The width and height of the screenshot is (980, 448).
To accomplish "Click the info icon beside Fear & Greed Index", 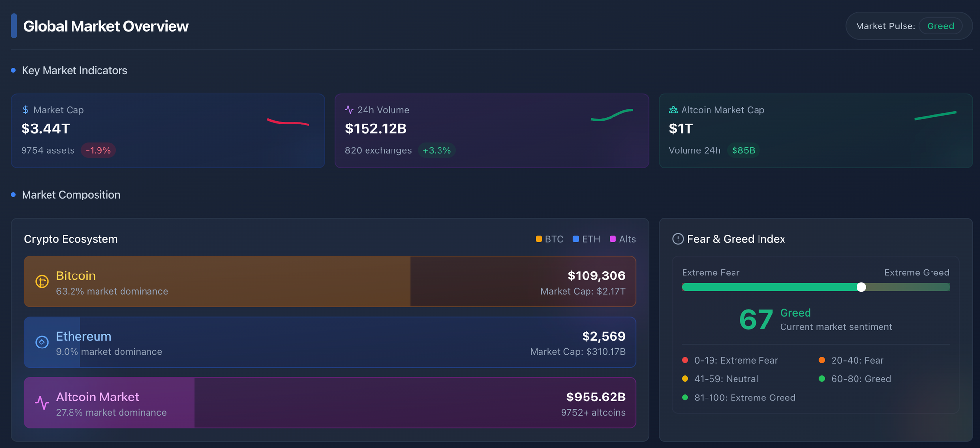I will tap(678, 239).
